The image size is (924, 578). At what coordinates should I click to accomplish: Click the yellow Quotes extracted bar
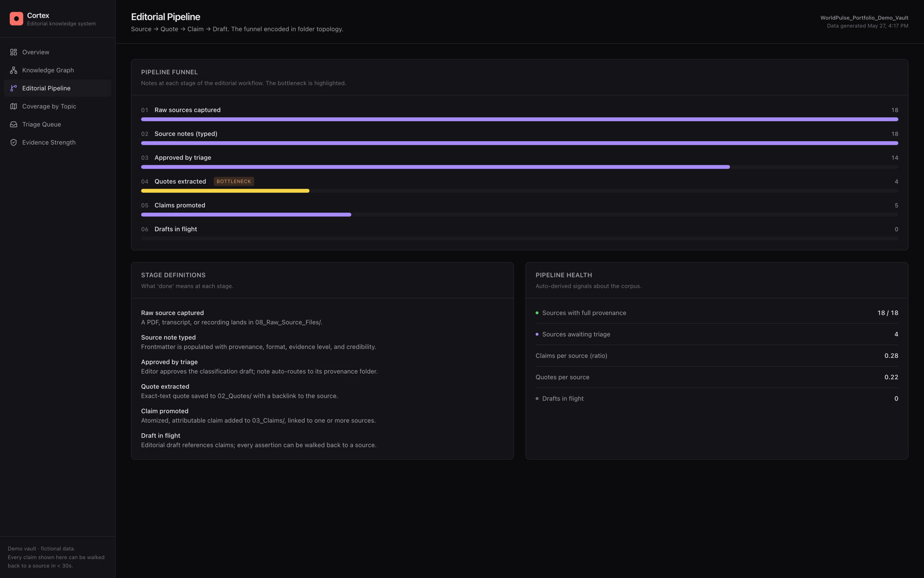(x=225, y=191)
